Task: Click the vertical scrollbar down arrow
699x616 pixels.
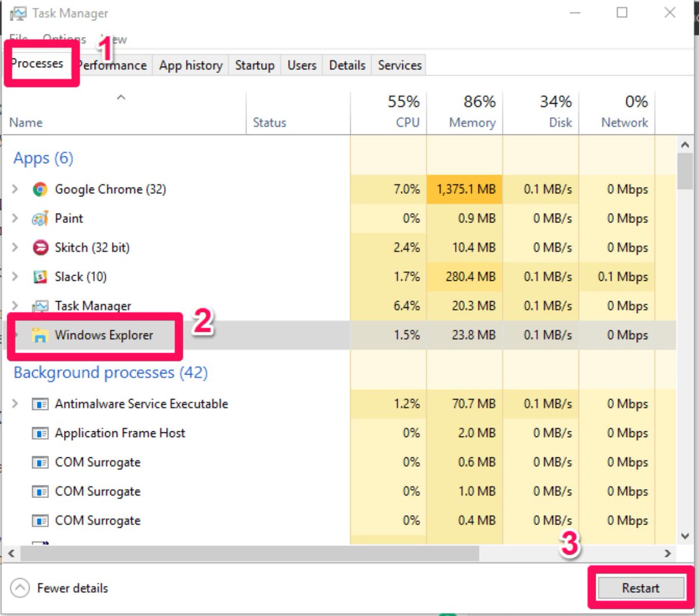Action: point(685,536)
